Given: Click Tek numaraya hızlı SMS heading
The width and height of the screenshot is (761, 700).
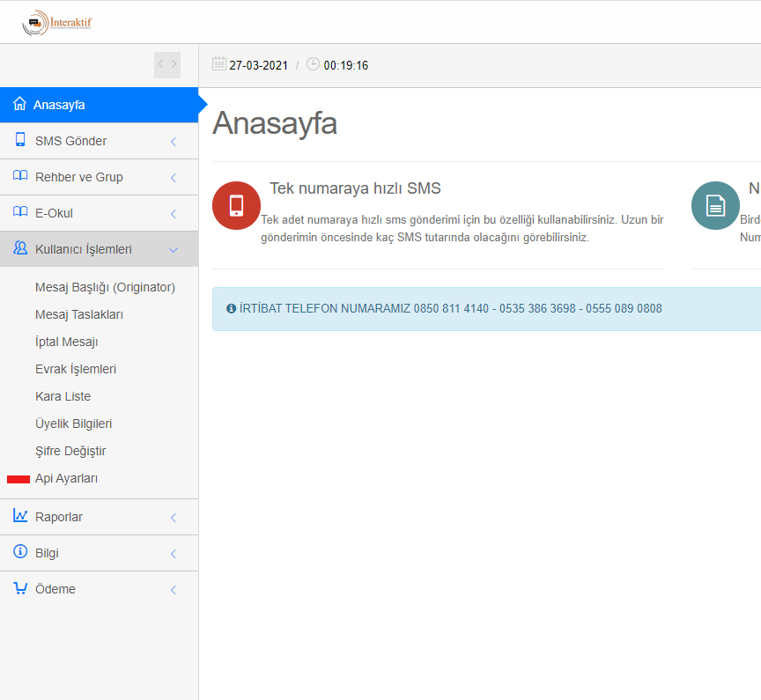Looking at the screenshot, I should pyautogui.click(x=355, y=188).
